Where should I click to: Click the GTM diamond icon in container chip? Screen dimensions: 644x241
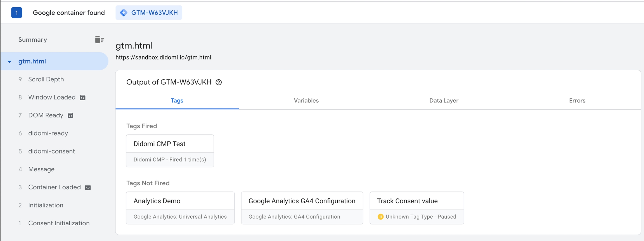coord(124,13)
